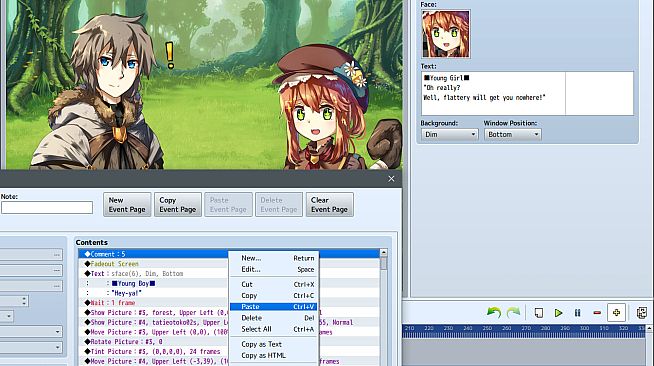Click the 250 mark on the timeline ruler
Screen dimensions: 654x366
coord(487,328)
